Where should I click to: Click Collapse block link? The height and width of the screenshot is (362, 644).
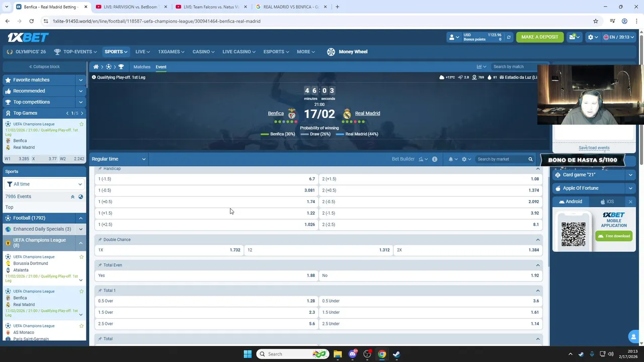(x=44, y=67)
